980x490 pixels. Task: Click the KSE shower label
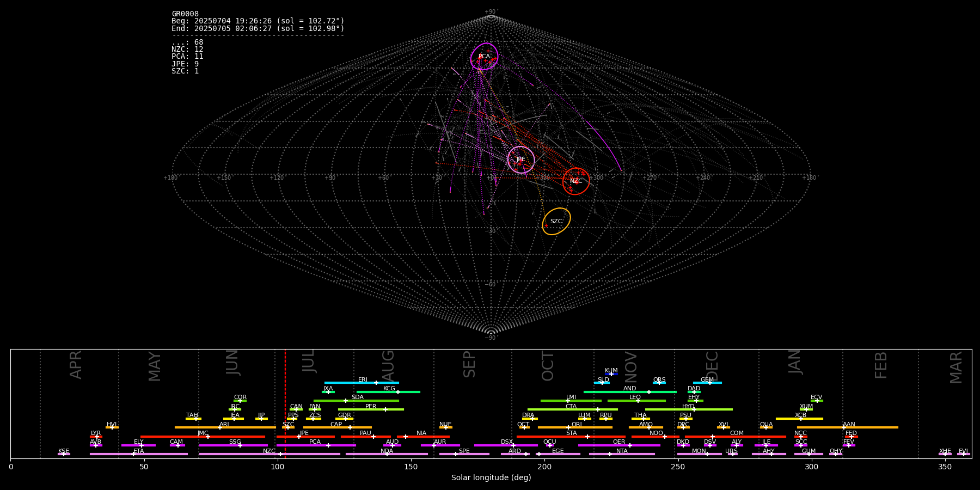(x=64, y=451)
